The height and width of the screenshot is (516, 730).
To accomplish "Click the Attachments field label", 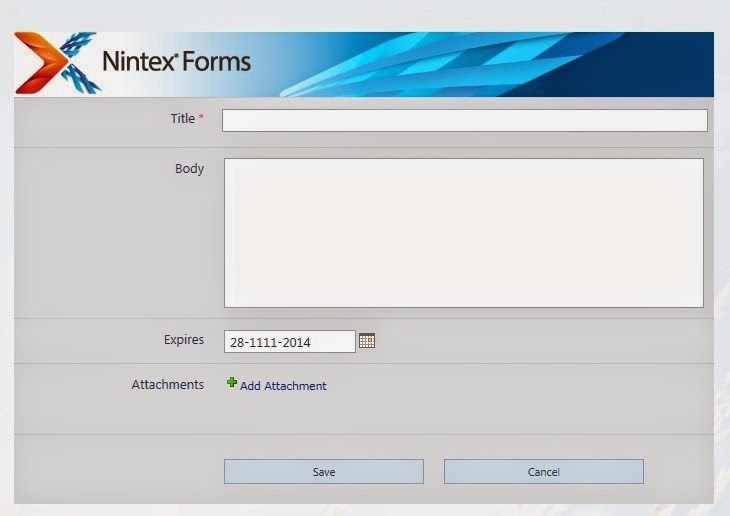I will click(168, 385).
